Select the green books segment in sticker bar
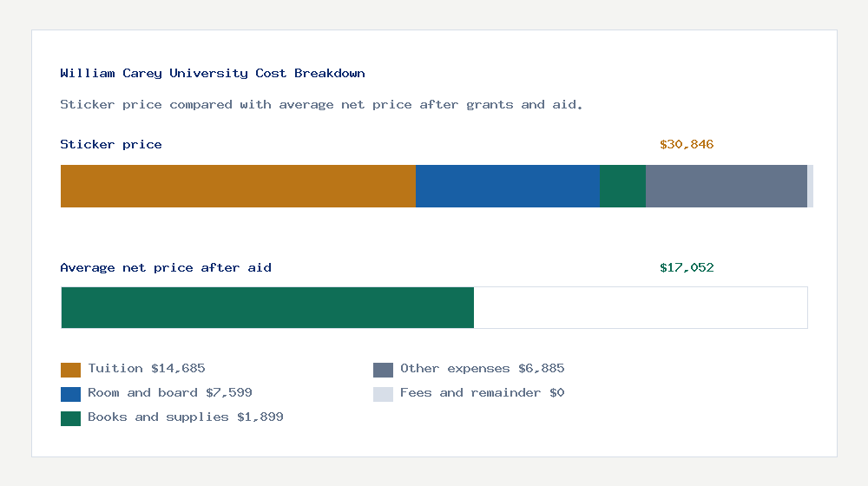Image resolution: width=868 pixels, height=486 pixels. 622,186
